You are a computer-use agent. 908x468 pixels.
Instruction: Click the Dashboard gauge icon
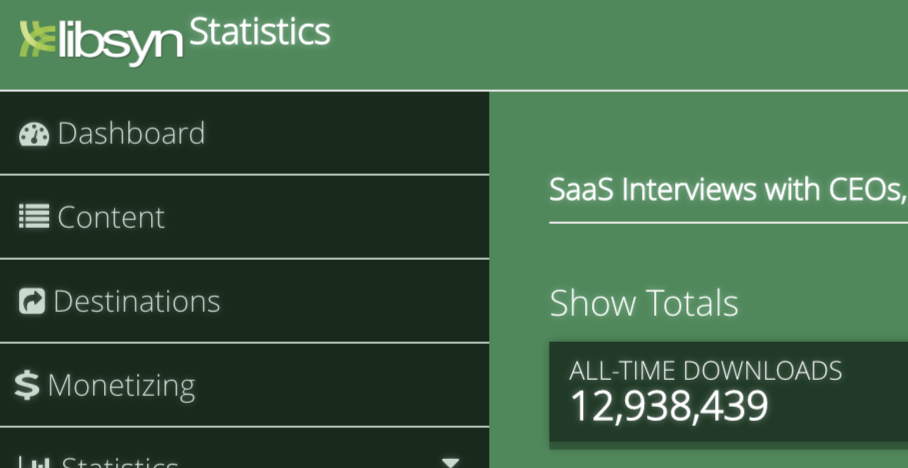tap(33, 134)
